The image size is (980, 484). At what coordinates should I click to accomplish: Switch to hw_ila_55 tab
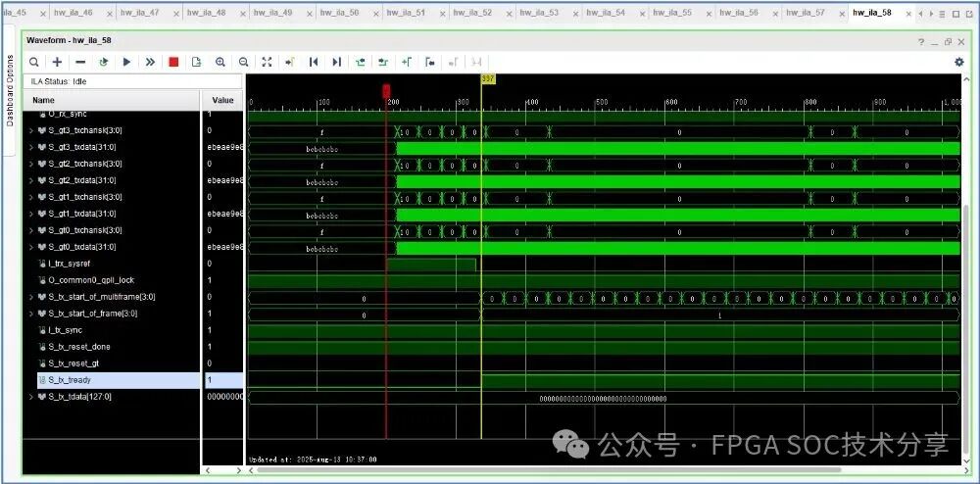(x=672, y=13)
